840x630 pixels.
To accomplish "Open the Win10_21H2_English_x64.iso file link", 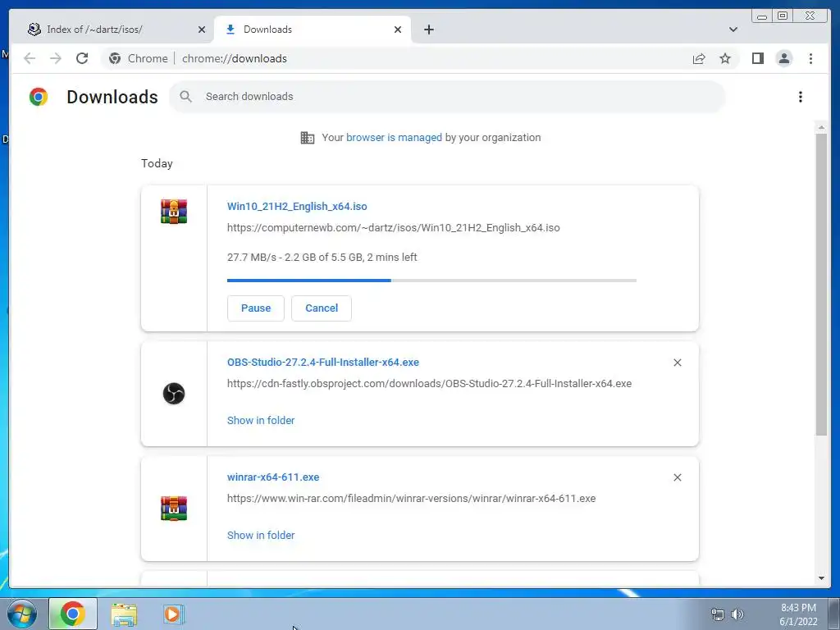I will tap(297, 206).
